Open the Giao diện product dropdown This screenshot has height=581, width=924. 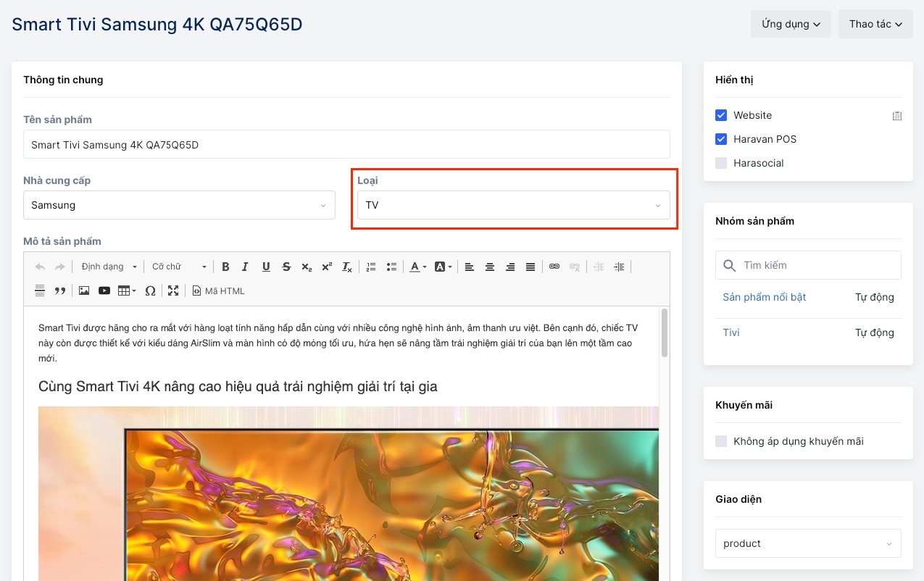coord(807,543)
